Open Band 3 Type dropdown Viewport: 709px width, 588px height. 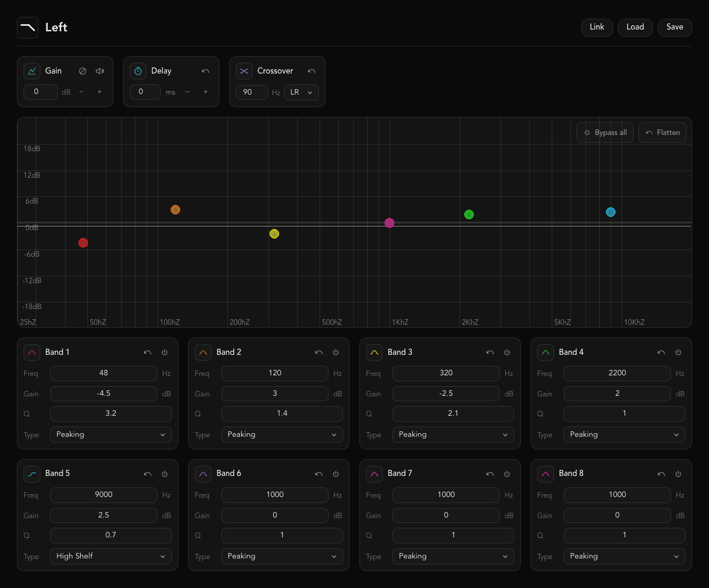pyautogui.click(x=453, y=434)
